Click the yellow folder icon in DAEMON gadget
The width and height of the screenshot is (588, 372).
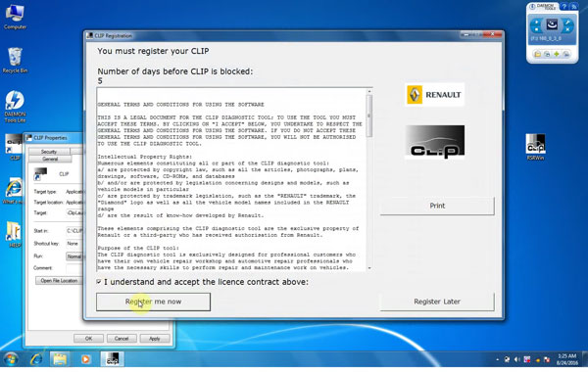pyautogui.click(x=538, y=54)
